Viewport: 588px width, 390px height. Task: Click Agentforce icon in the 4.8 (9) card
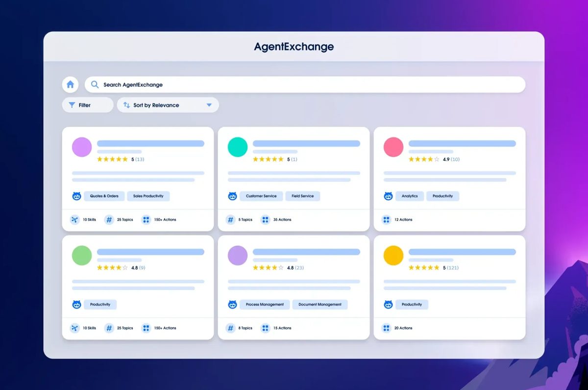(76, 305)
